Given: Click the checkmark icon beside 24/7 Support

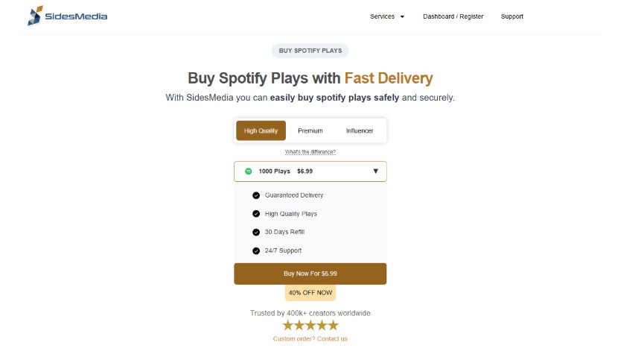Looking at the screenshot, I should 256,251.
